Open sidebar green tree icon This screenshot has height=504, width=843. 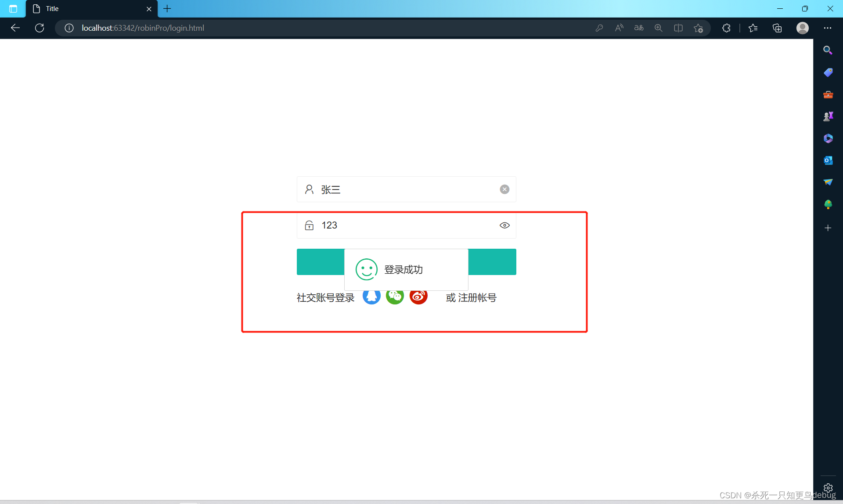click(x=828, y=204)
